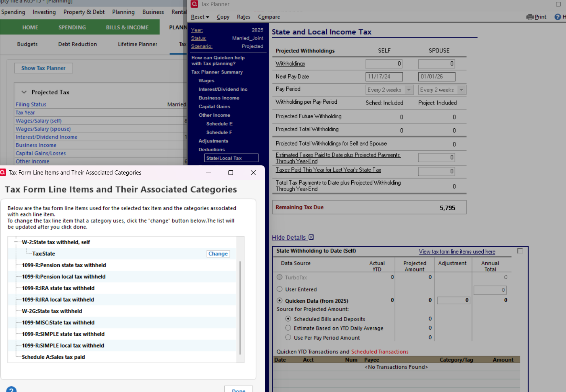Toggle checkbox beside View tax form line items

pos(520,251)
